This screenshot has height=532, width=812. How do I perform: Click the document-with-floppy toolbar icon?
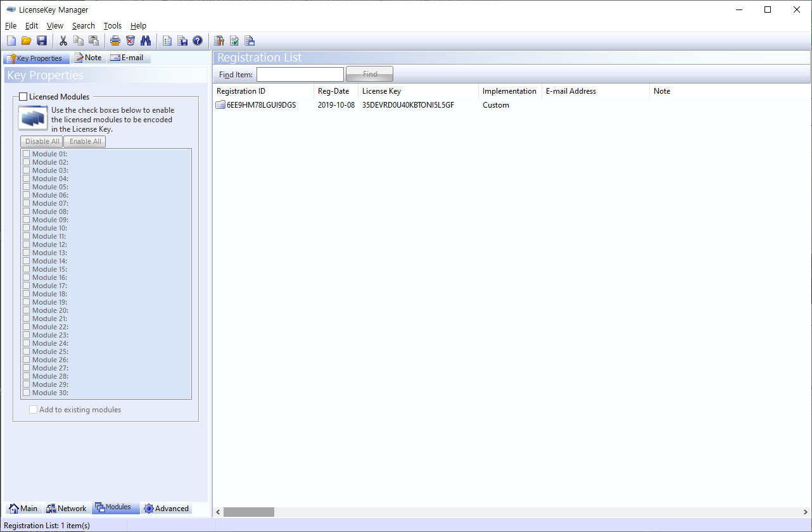pyautogui.click(x=182, y=41)
